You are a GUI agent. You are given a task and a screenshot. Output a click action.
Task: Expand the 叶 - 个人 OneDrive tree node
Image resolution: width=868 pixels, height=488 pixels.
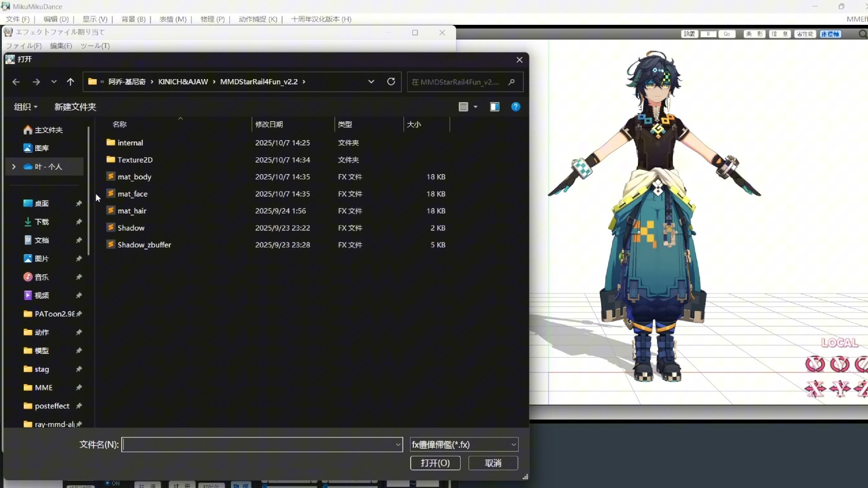14,167
